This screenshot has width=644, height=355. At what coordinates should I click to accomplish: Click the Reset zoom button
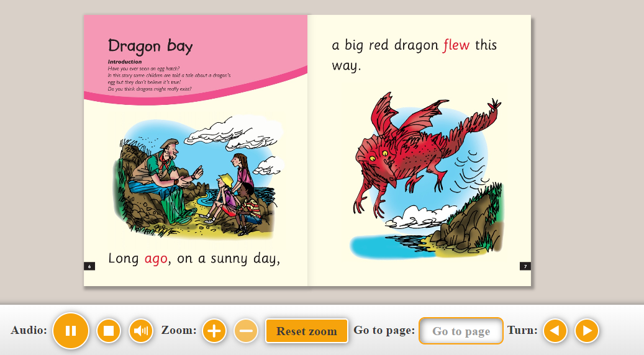(307, 331)
